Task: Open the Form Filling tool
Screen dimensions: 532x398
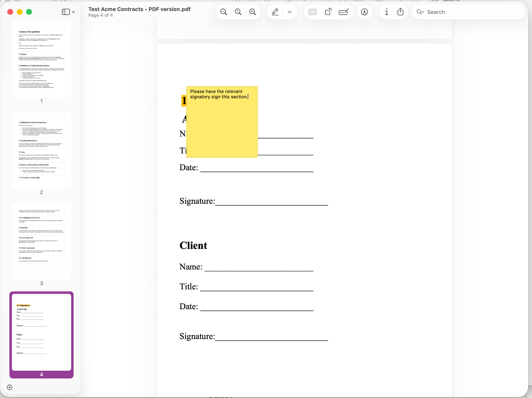Action: click(x=344, y=12)
